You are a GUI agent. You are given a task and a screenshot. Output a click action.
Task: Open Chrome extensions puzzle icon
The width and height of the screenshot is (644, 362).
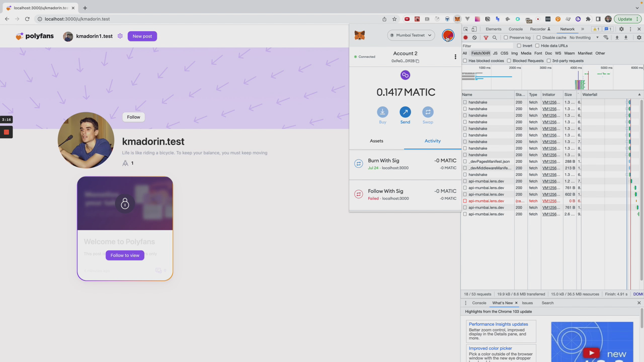coord(588,19)
